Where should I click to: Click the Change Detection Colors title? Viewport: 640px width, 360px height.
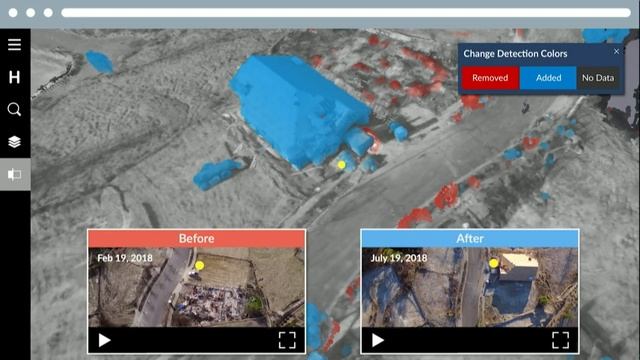pyautogui.click(x=515, y=53)
